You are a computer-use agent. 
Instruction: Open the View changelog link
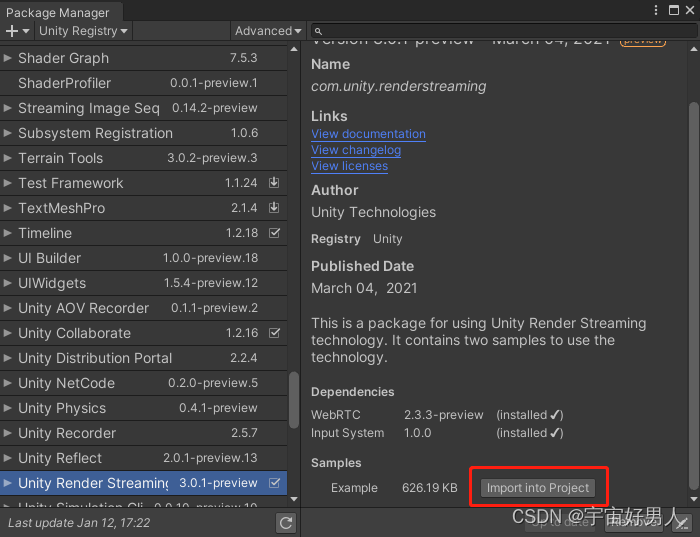point(356,150)
